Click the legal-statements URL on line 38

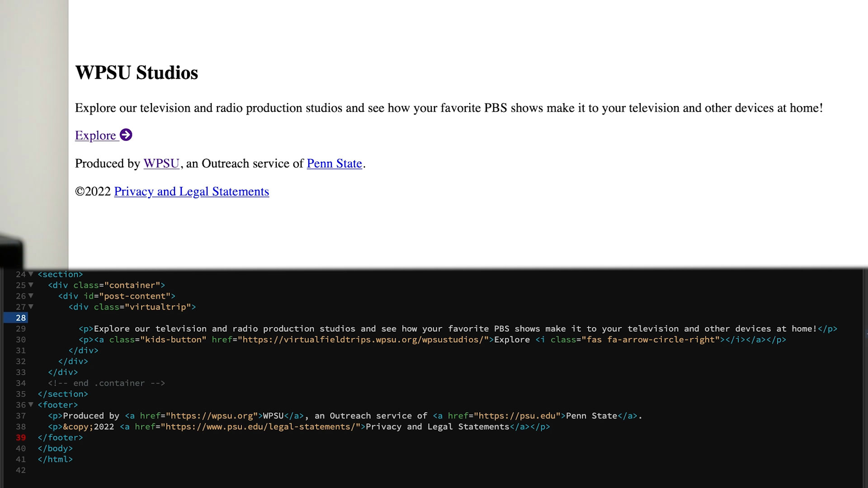coord(261,427)
